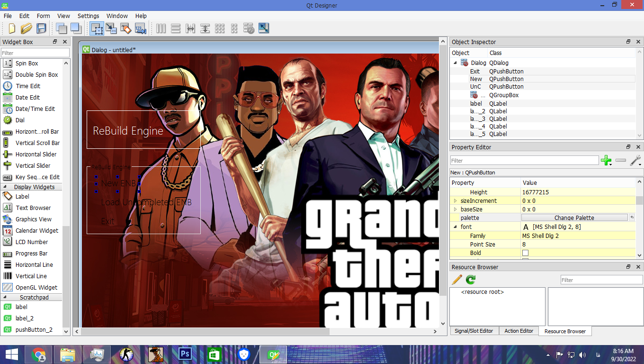Screen dimensions: 644x364
Task: Create a new form with toolbar icon
Action: click(12, 28)
